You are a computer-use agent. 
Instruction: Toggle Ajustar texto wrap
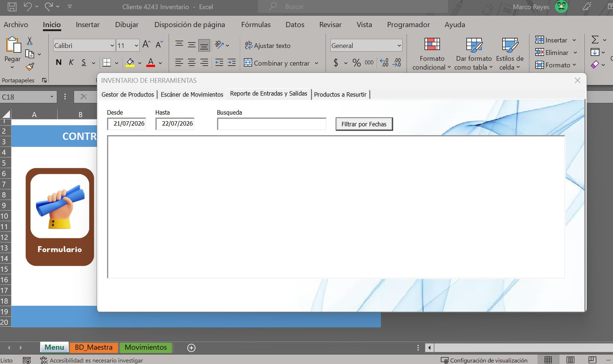click(268, 45)
